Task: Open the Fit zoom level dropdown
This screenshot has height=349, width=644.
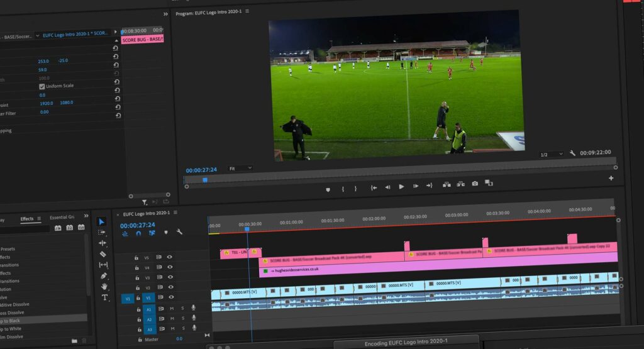Action: pyautogui.click(x=240, y=169)
